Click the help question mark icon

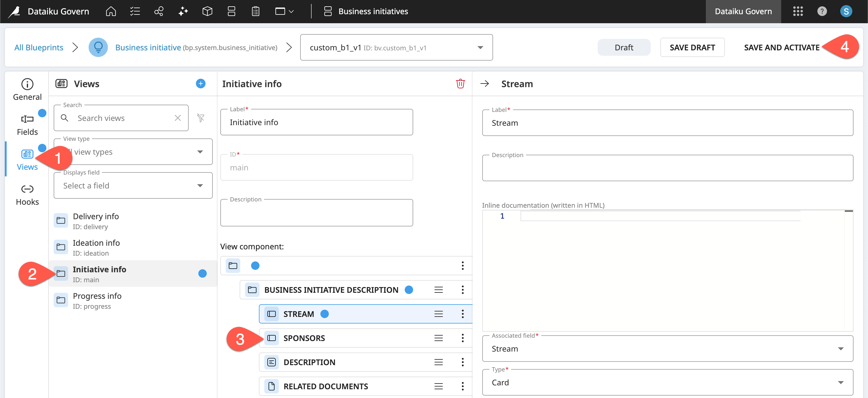point(822,11)
